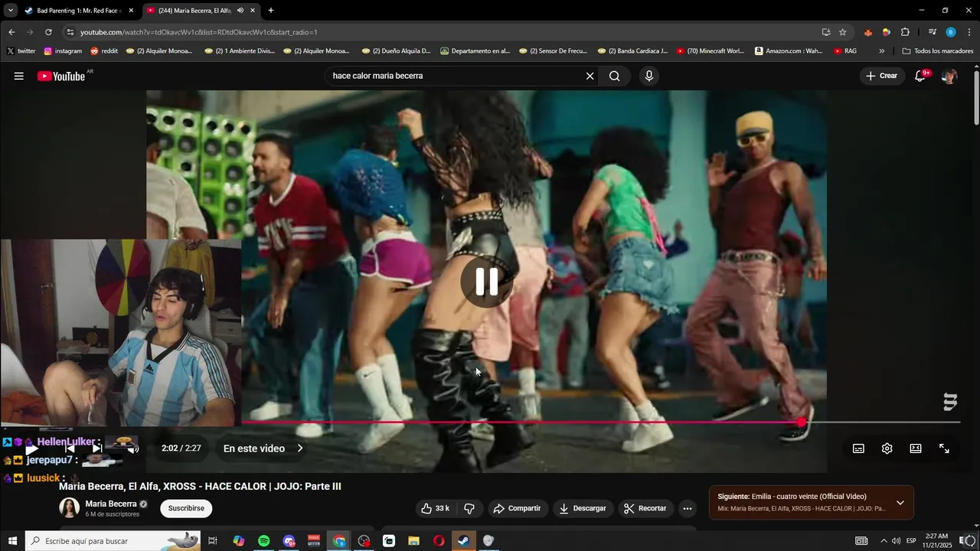Open the twitter bookmark
Viewport: 980px width, 551px height.
coord(21,51)
